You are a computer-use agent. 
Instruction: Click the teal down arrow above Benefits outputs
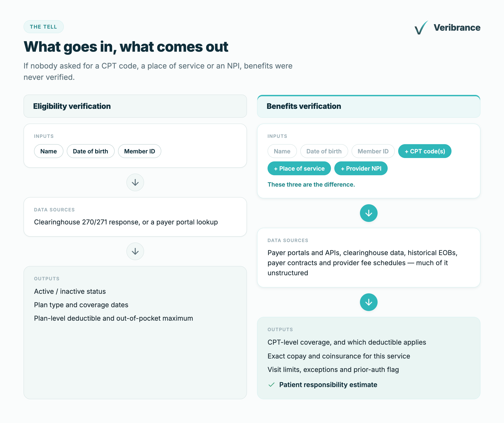[x=369, y=302]
